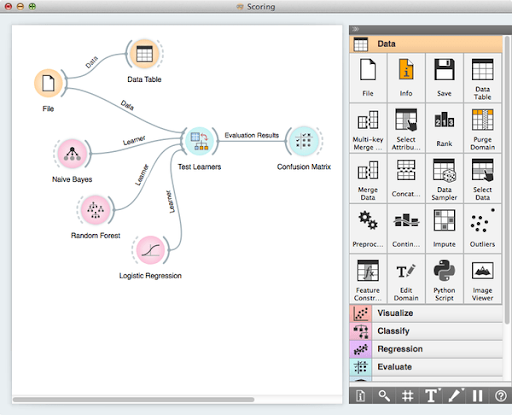Add the Multi-key Merge widget
This screenshot has height=415, width=512.
(368, 128)
